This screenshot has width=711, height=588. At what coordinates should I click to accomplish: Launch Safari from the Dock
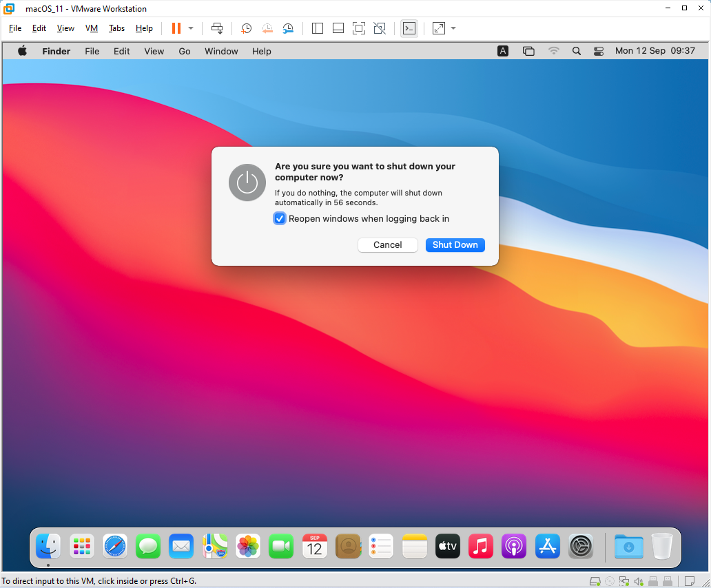115,546
